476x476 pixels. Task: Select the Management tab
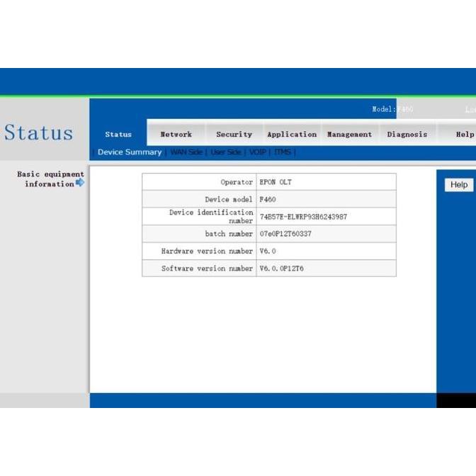(x=348, y=134)
